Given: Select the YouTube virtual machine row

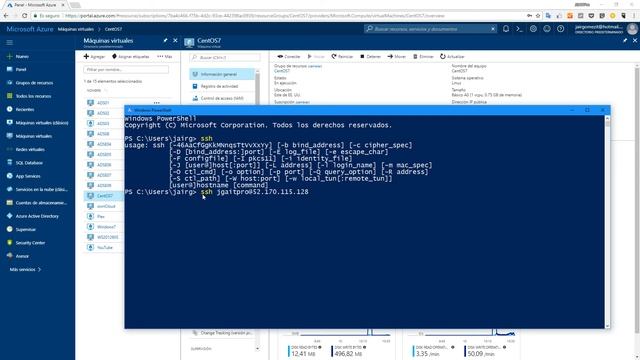Looking at the screenshot, I should 104,247.
